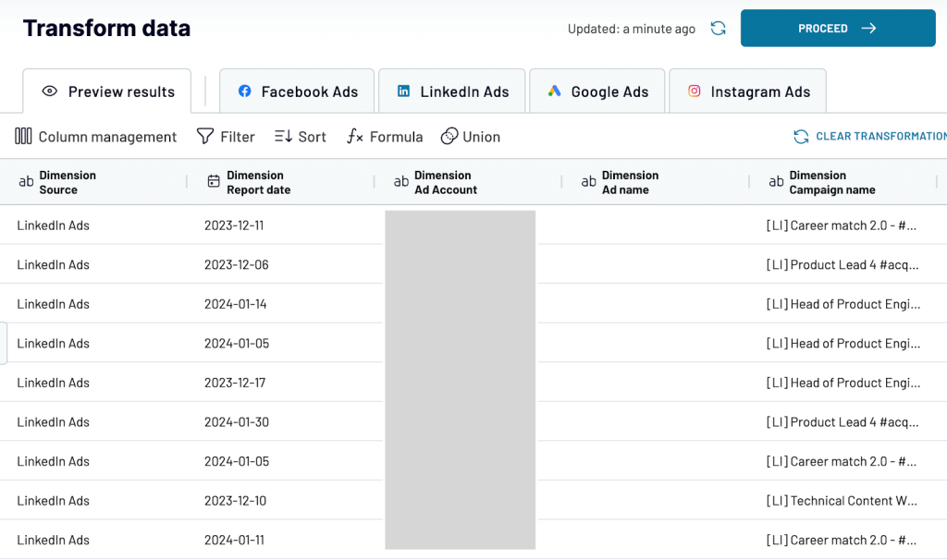
Task: Click the 2023-12-11 report date cell
Action: 234,225
